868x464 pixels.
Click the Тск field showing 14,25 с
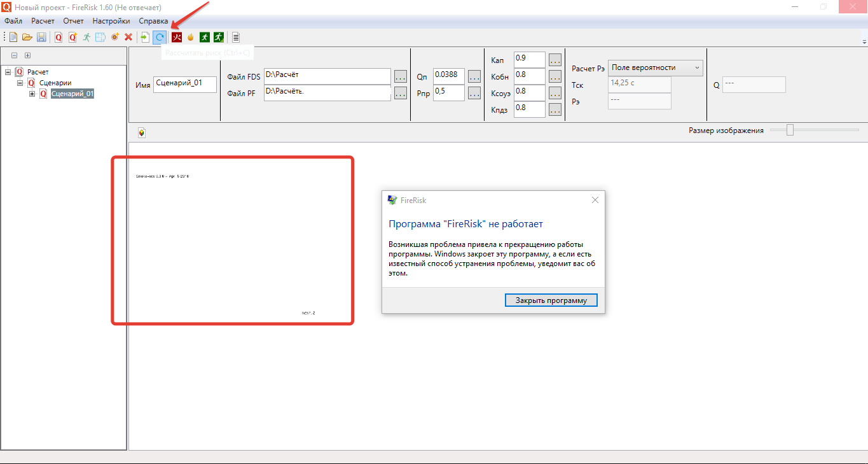(x=640, y=85)
